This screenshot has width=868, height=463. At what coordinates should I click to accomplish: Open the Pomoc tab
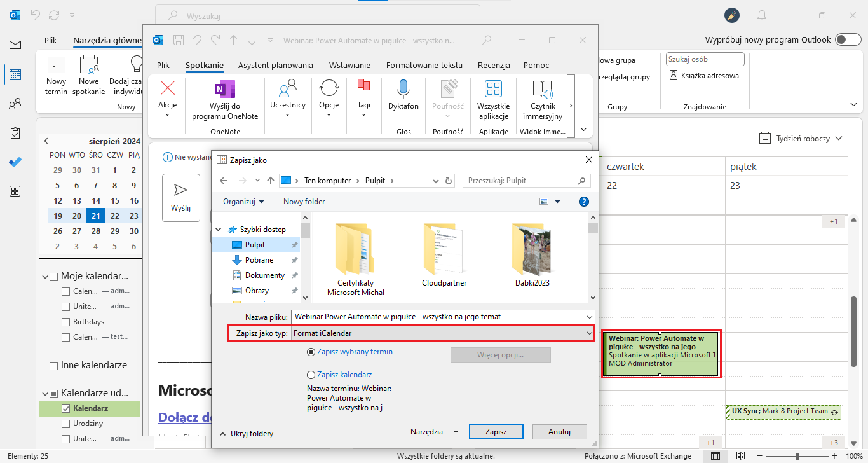pos(536,65)
